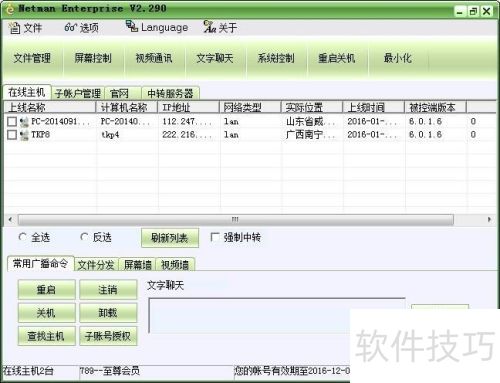The image size is (500, 383).
Task: Click the 查找主机 button
Action: (x=46, y=336)
